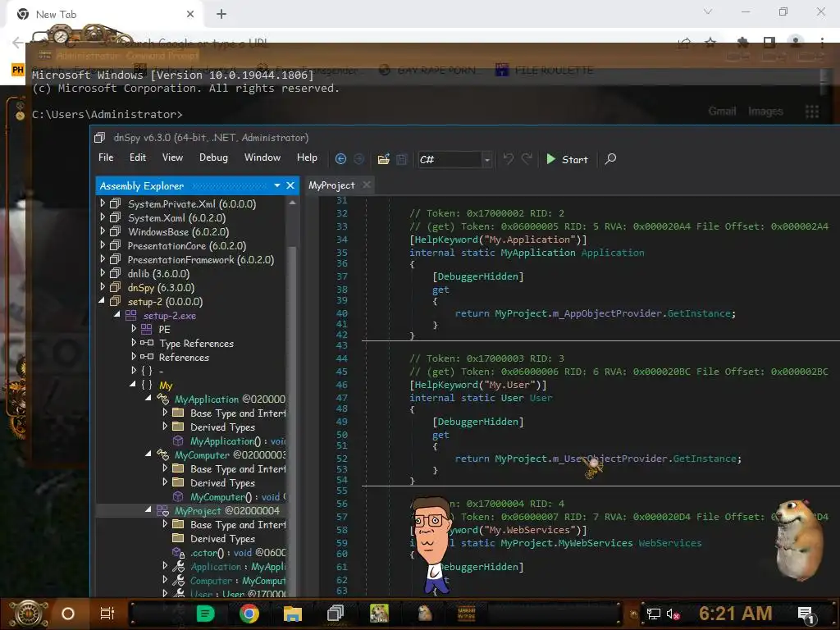Viewport: 840px width, 630px height.
Task: Select the PE node icon
Action: tap(146, 329)
